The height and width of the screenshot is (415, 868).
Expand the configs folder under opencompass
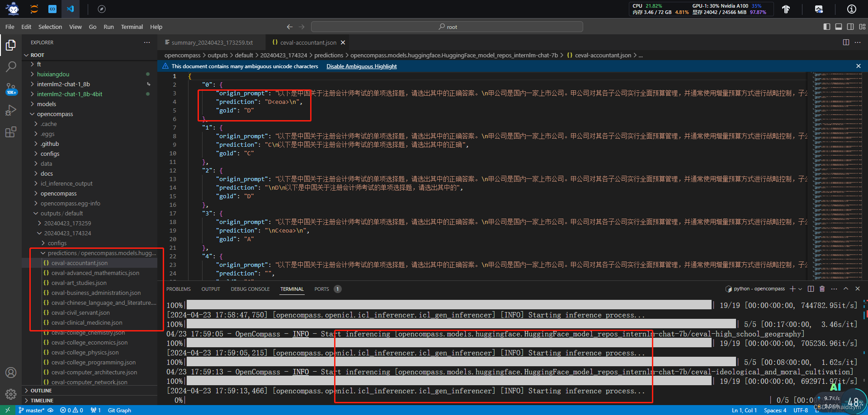(90, 154)
